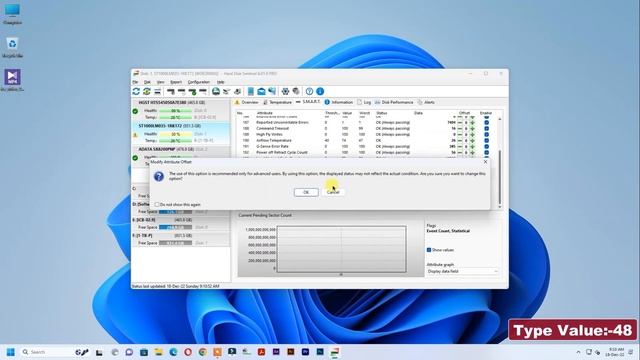Click the blue panel toolbar icon
The width and height of the screenshot is (640, 360).
pyautogui.click(x=251, y=91)
